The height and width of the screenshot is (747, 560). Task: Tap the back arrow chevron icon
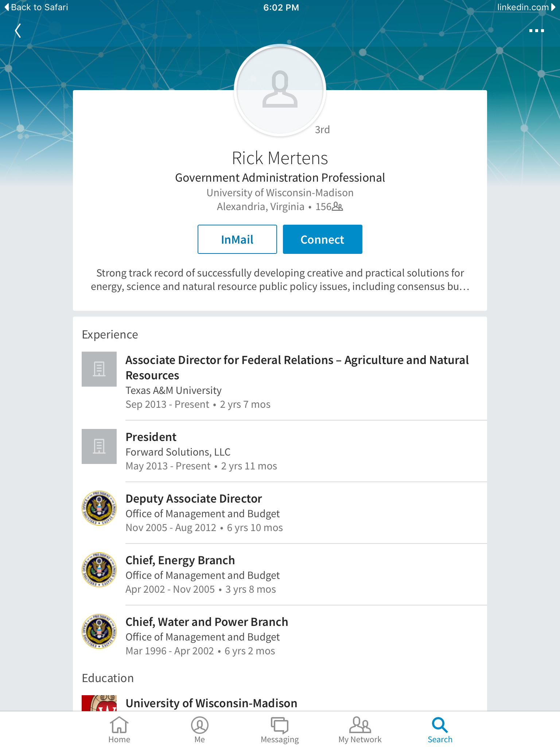pyautogui.click(x=17, y=31)
